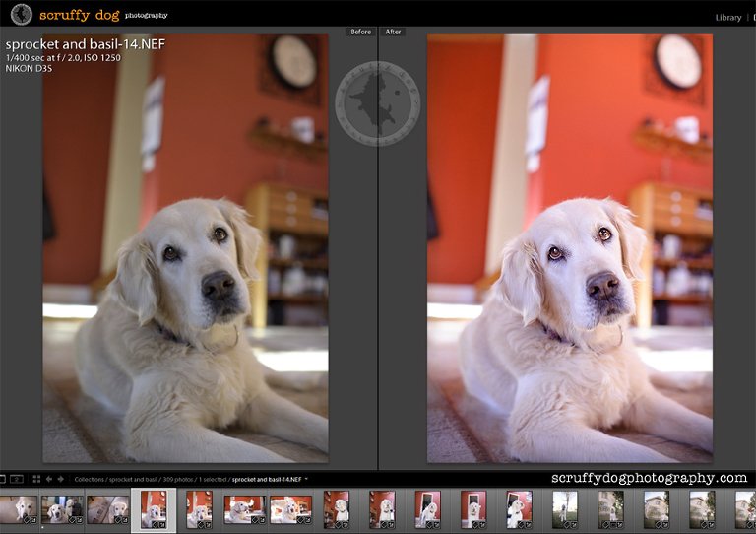Image resolution: width=756 pixels, height=534 pixels.
Task: Expand the sprocket and basil-14.NEF dropdown arrow
Action: (306, 479)
